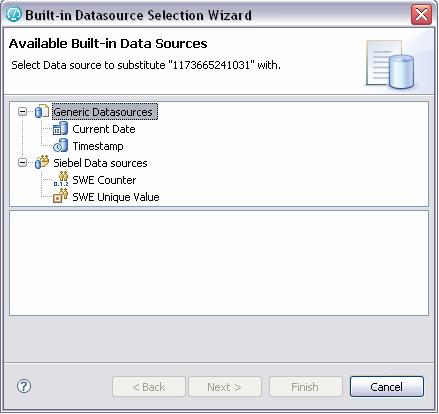Choose the SWE Unique Value entry
Viewport: 439px width, 414px height.
(x=116, y=197)
